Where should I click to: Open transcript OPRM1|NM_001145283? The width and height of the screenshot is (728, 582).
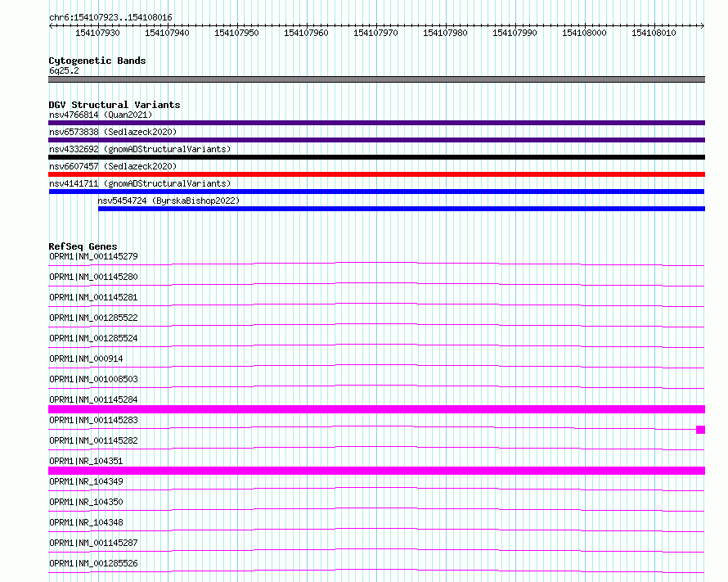[x=93, y=420]
